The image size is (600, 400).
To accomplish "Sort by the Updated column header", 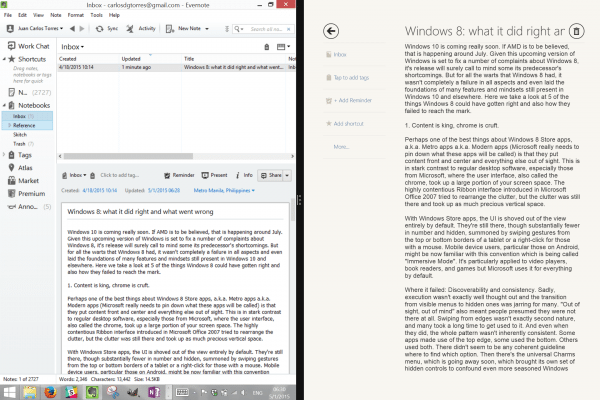I will click(151, 59).
